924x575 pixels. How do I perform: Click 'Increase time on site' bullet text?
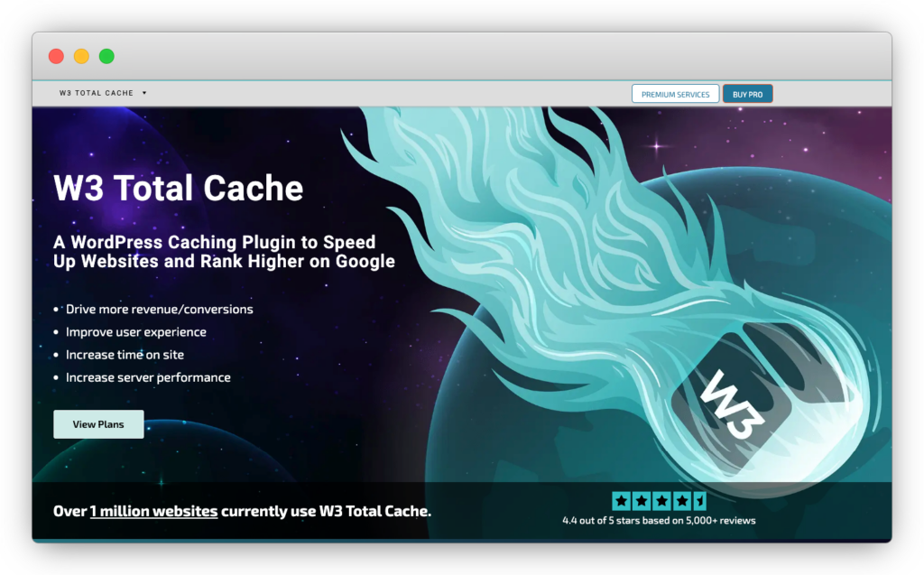tap(125, 355)
